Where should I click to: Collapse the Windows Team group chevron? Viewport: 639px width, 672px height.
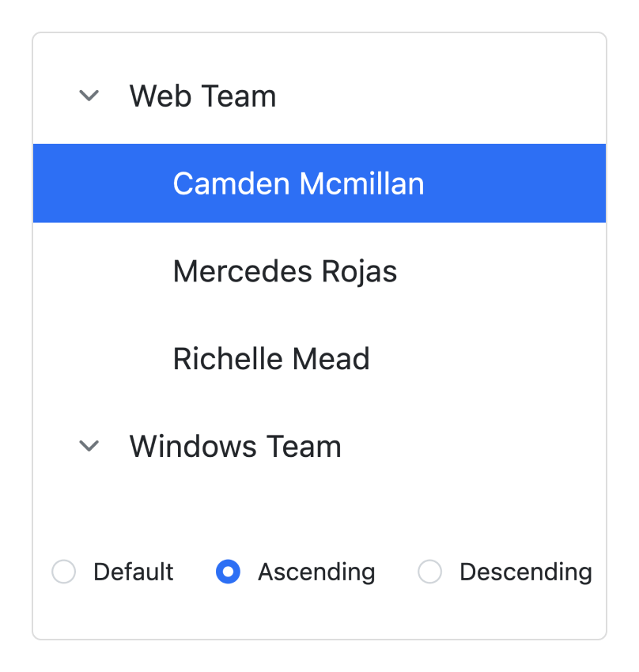coord(89,446)
